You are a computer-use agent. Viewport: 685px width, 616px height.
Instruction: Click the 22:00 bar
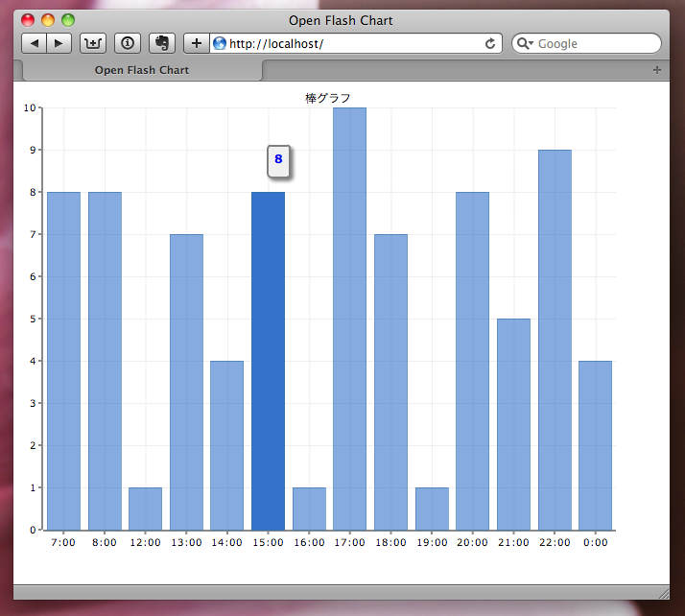[x=555, y=340]
